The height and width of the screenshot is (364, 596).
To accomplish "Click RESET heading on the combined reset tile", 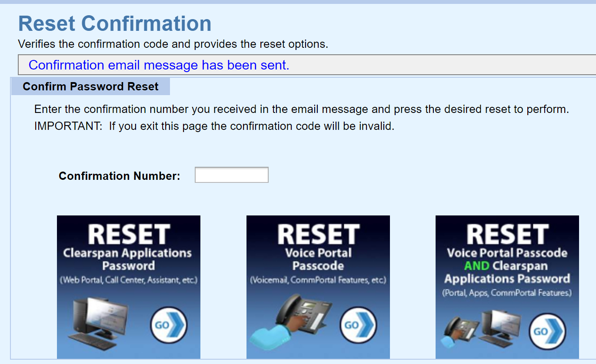I will (x=507, y=235).
